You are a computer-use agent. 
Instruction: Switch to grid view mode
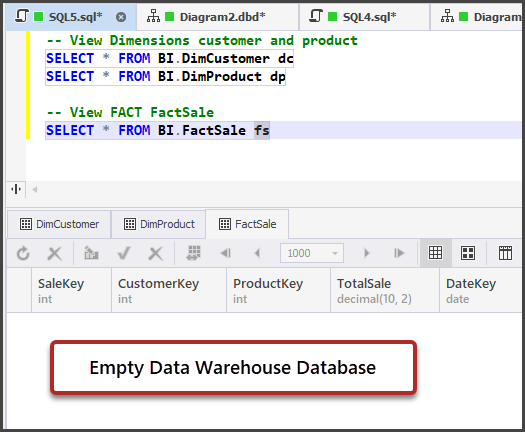(x=436, y=253)
